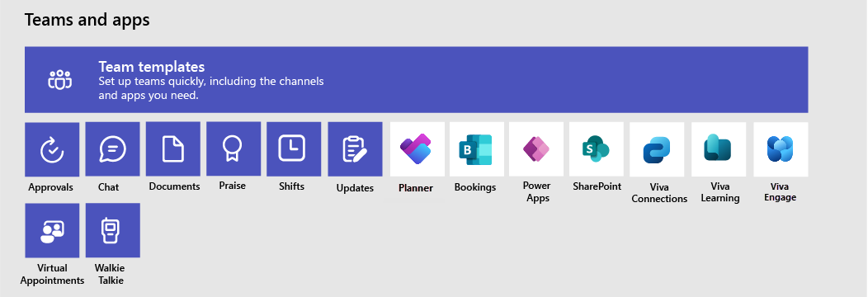Image resolution: width=868 pixels, height=297 pixels.
Task: Launch the Bookings app icon
Action: [x=477, y=149]
